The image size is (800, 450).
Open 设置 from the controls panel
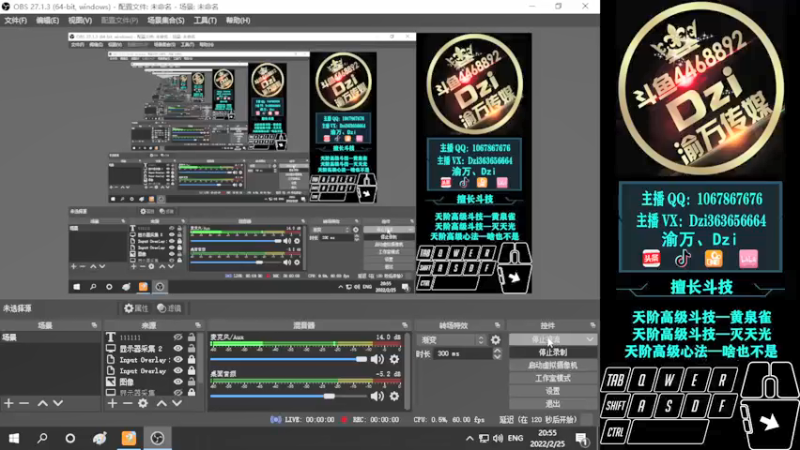(553, 391)
